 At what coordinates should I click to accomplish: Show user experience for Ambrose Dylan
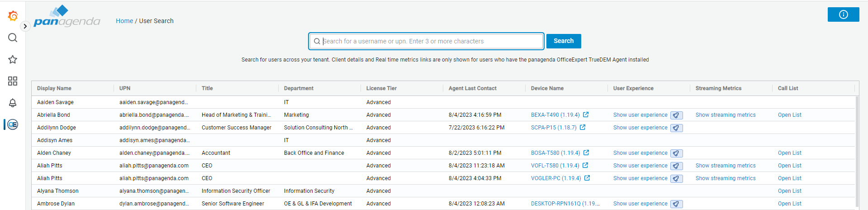pos(640,204)
